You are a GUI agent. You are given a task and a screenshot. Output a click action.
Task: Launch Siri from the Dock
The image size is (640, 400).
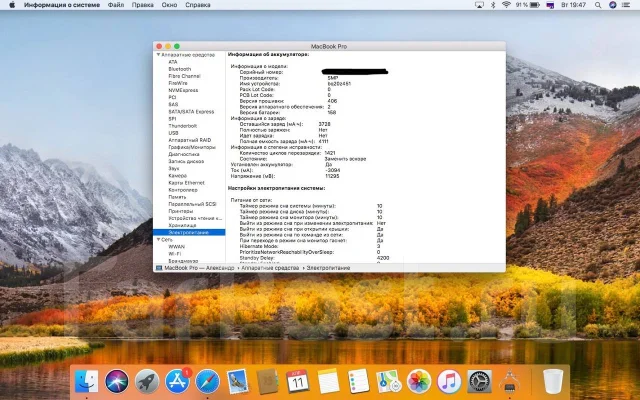click(x=117, y=381)
